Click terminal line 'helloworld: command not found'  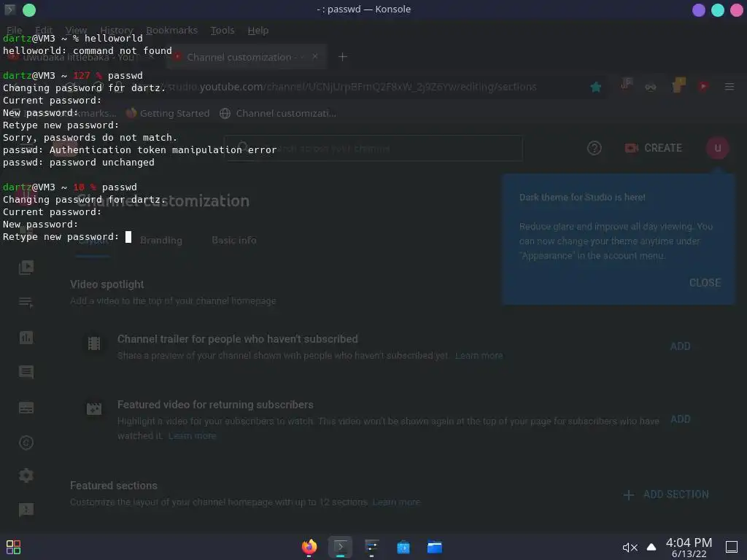[x=88, y=51]
